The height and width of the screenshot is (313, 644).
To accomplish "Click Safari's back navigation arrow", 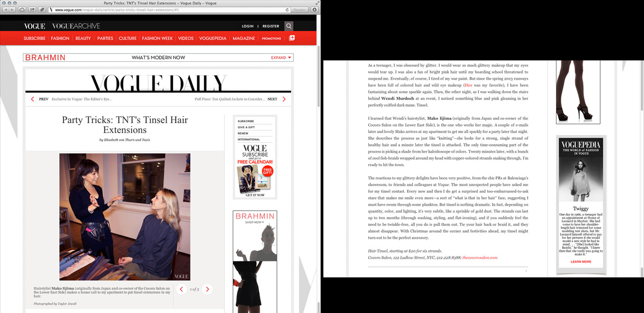I will (6, 10).
